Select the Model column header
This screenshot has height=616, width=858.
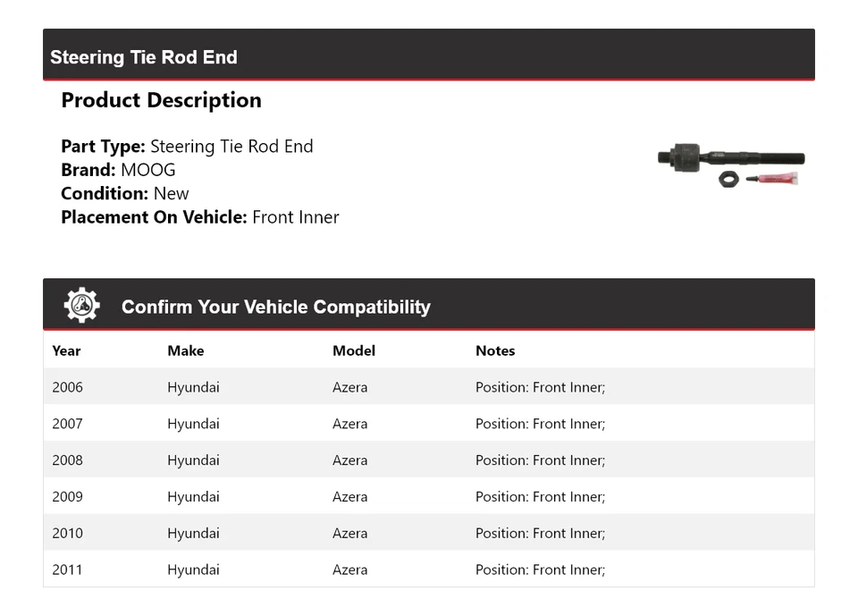coord(353,350)
